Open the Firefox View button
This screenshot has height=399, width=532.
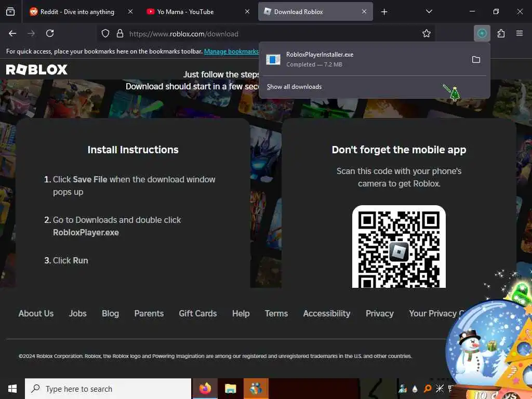point(10,11)
